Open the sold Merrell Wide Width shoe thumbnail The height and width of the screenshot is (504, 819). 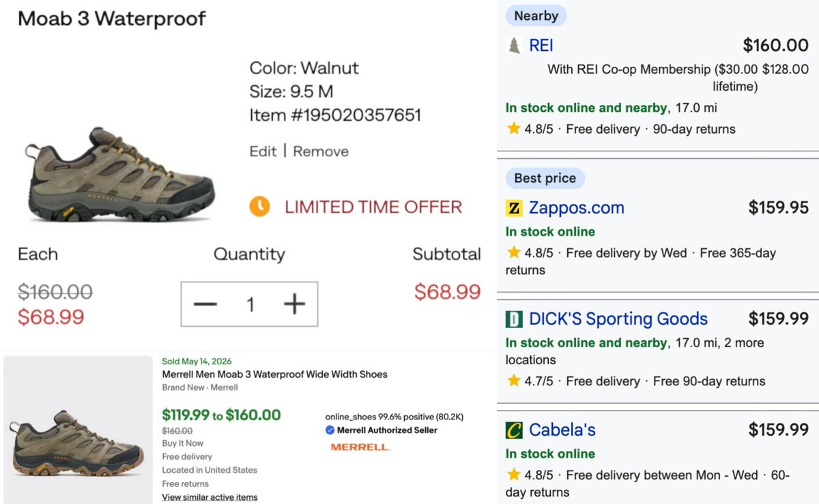(x=78, y=430)
